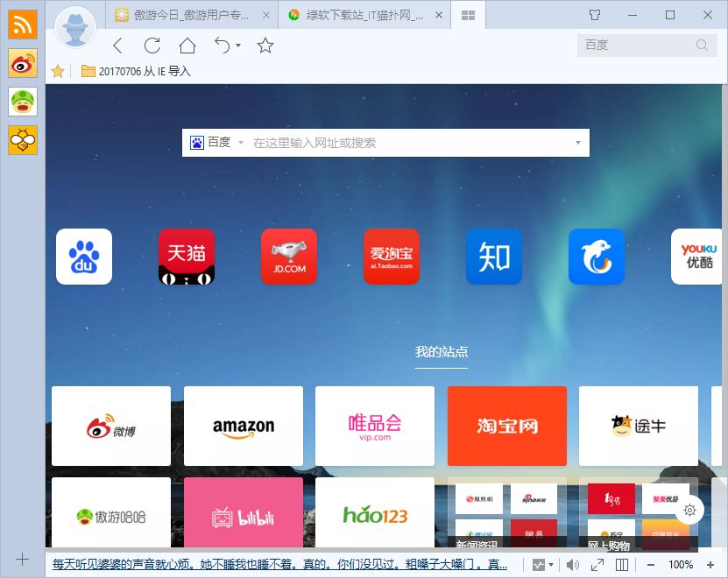
Task: Click the incognito user avatar
Action: [x=75, y=26]
